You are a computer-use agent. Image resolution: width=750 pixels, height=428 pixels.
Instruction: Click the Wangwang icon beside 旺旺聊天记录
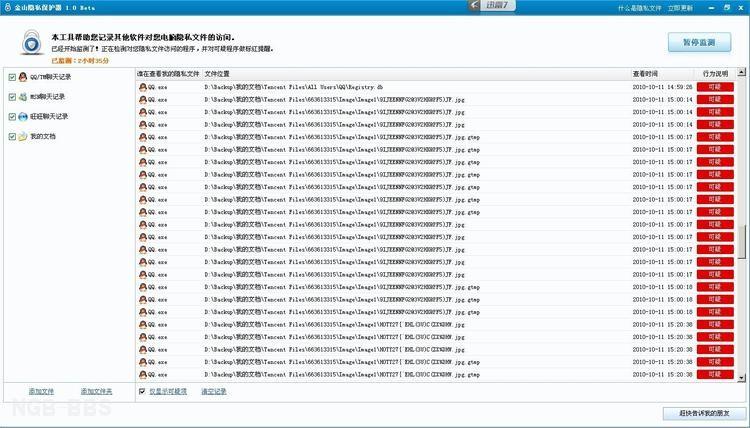coord(22,117)
